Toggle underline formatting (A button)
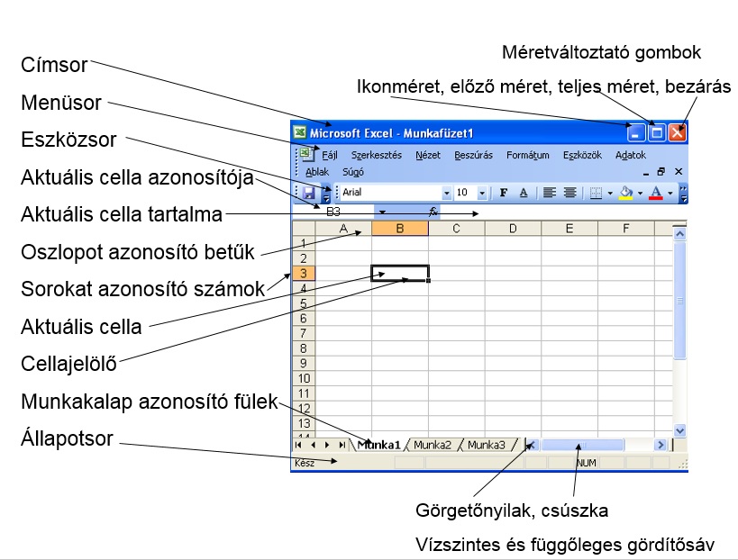Viewport: 738px width, 560px height. 524,193
